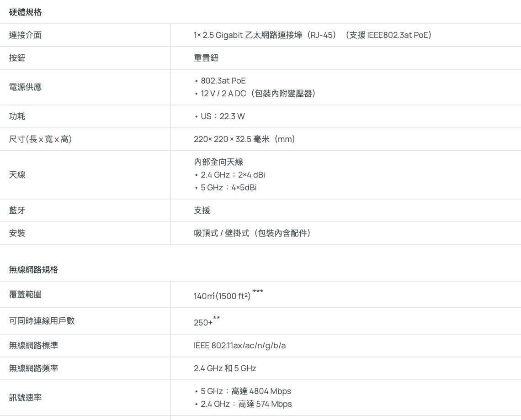Click the US: 22.3 W power consumption value
Viewport: 521px width, 420px height.
223,117
